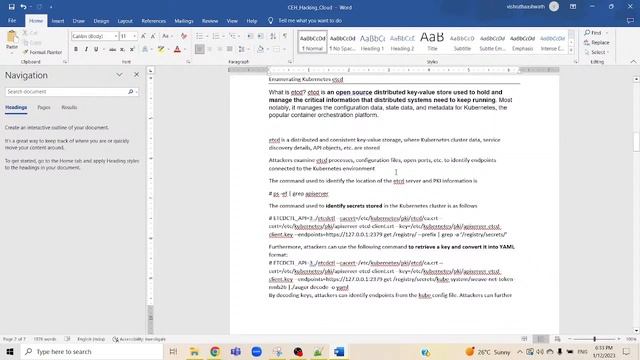Click the Undo icon in title bar
Viewport: 640px width, 360px height.
[x=23, y=7]
